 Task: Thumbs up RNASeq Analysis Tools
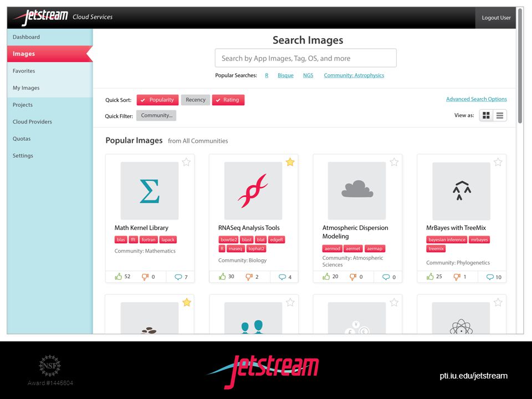222,277
